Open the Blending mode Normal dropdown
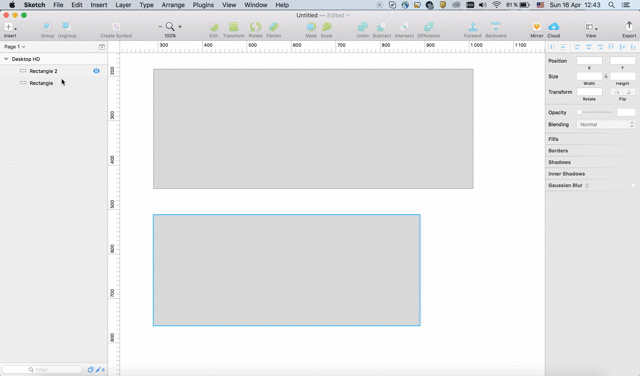The image size is (640, 376). [606, 125]
